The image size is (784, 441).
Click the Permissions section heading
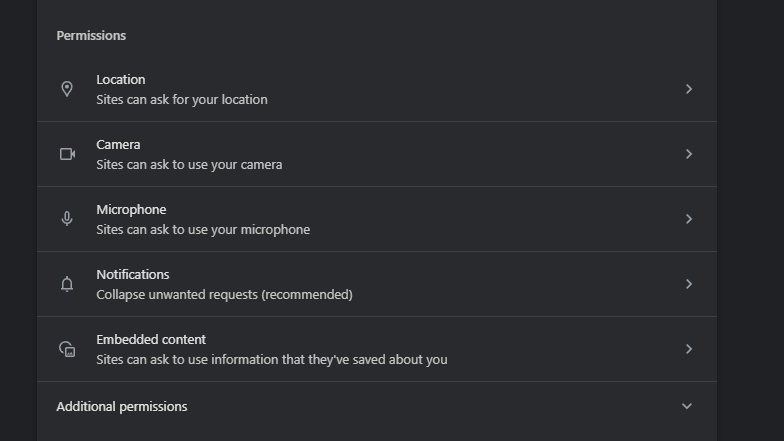[x=91, y=36]
